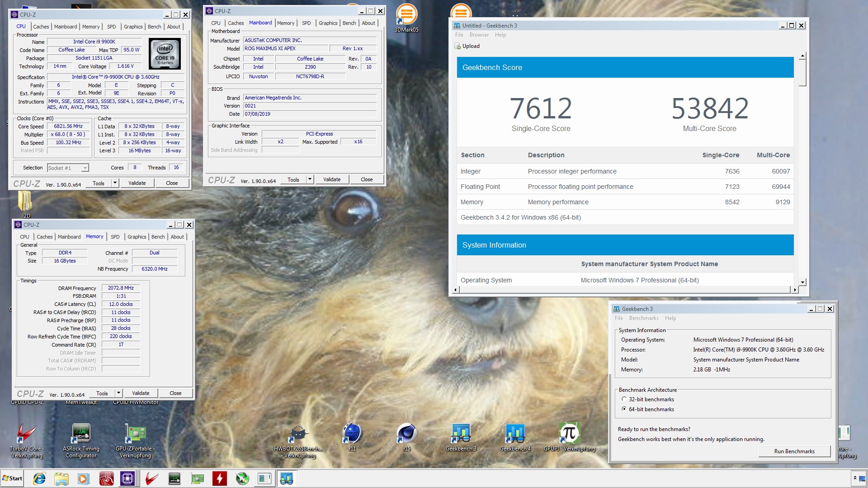Open the Geekbench 3 desktop shortcut
This screenshot has width=868, height=488.
461,437
